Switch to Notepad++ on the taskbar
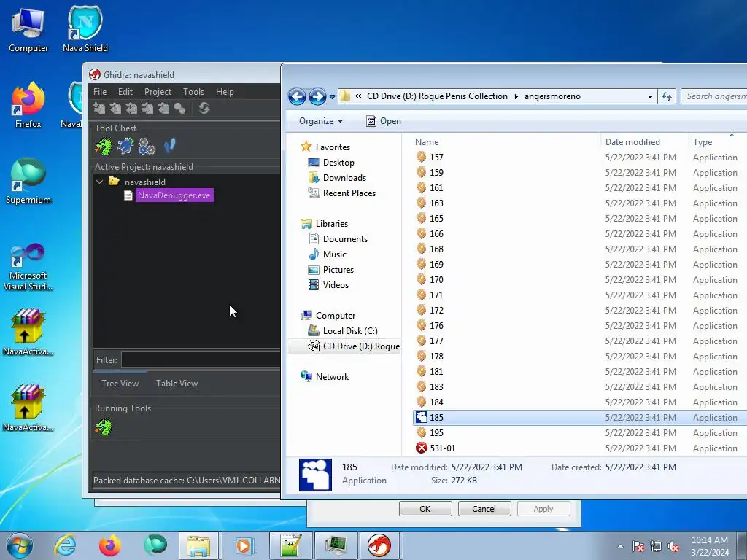747x560 pixels. [290, 545]
